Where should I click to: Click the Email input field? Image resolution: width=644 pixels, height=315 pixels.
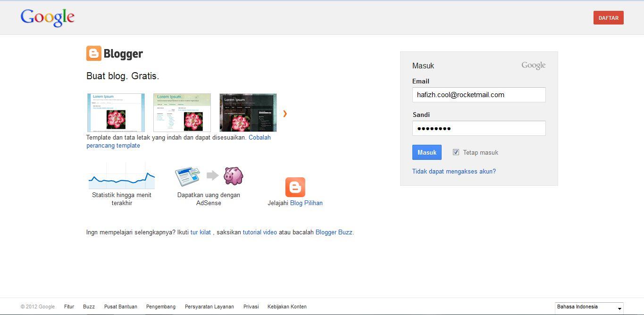coord(479,95)
